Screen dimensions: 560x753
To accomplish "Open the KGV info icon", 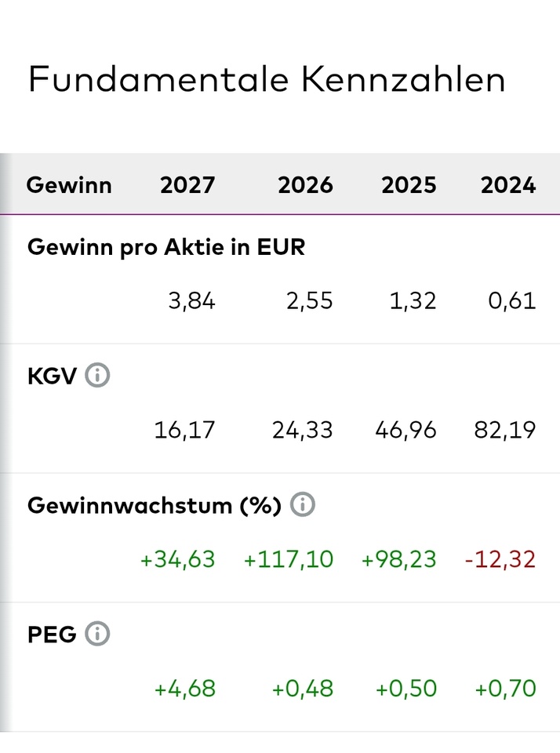I will 97,375.
